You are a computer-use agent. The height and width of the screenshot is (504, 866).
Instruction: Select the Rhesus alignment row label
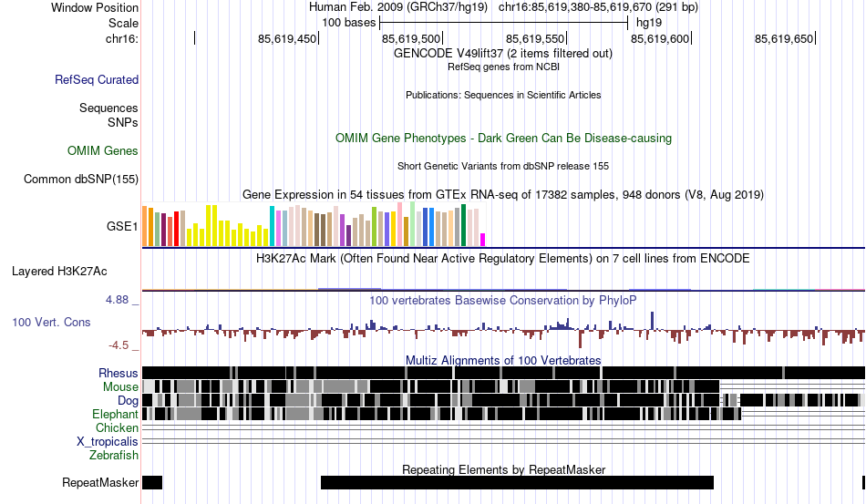(119, 373)
